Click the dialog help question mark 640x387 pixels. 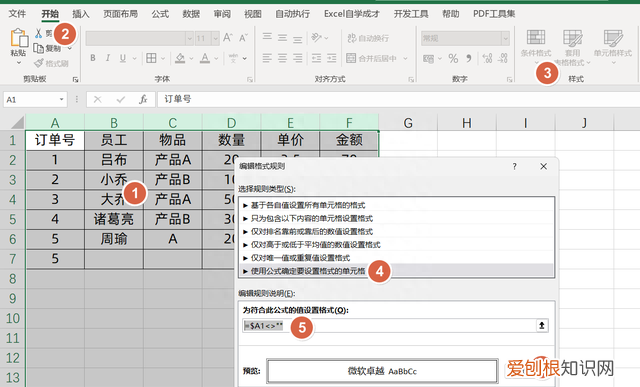[x=514, y=166]
